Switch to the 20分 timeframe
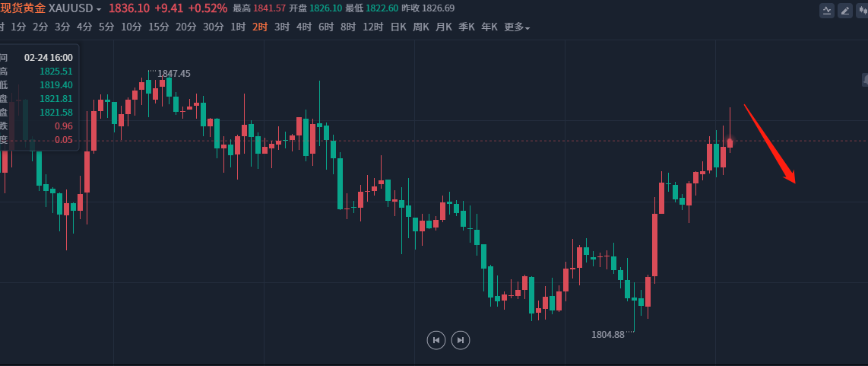 pyautogui.click(x=186, y=27)
